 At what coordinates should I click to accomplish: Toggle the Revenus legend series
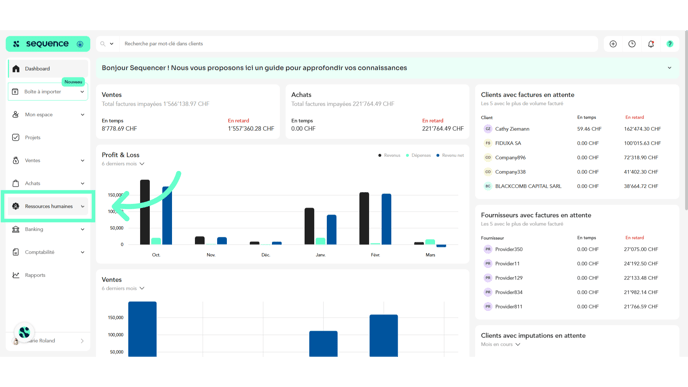coord(389,155)
